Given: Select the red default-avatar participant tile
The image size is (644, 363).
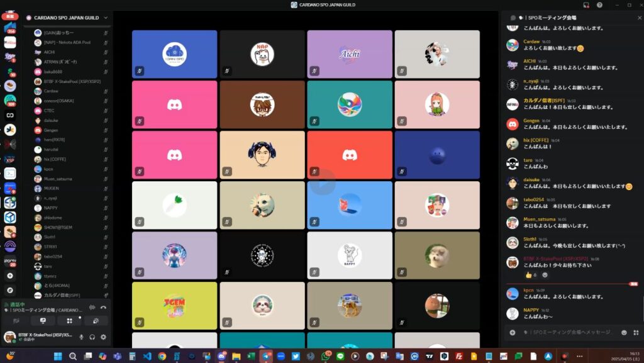Looking at the screenshot, I should tap(350, 155).
